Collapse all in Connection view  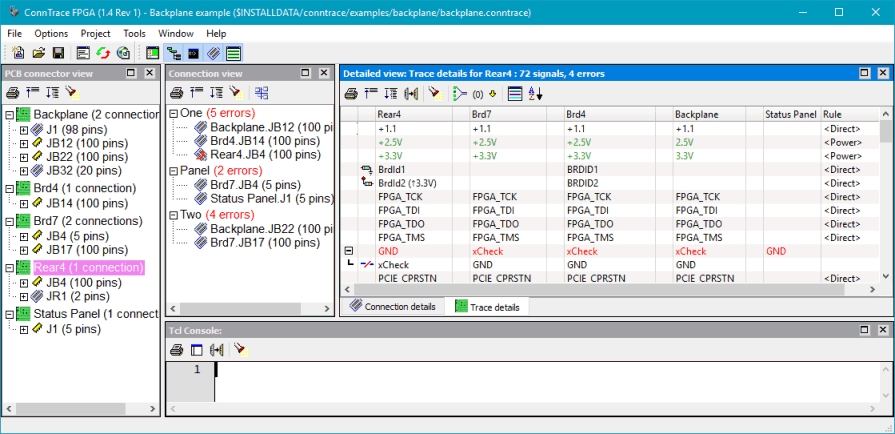197,92
